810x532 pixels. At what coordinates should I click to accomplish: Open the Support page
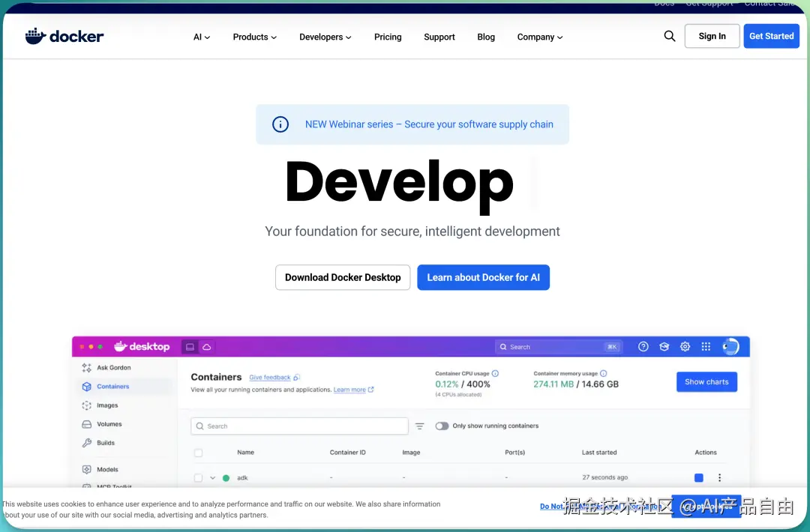coord(439,37)
